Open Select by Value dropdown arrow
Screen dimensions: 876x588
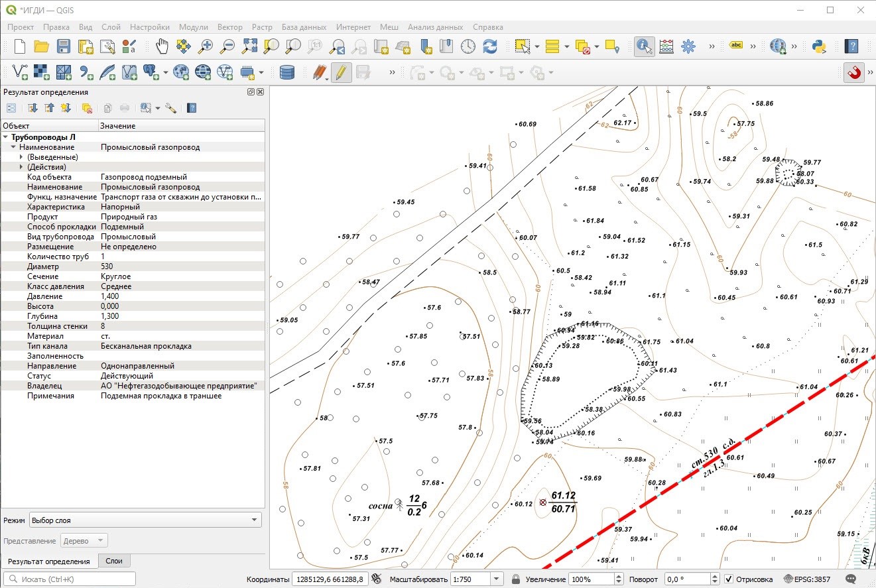pyautogui.click(x=566, y=46)
